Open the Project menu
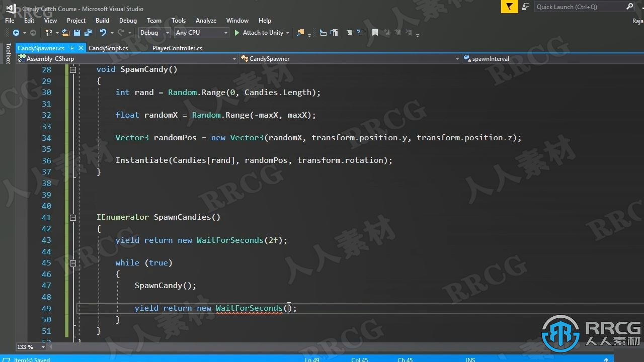644x362 pixels. pos(76,21)
